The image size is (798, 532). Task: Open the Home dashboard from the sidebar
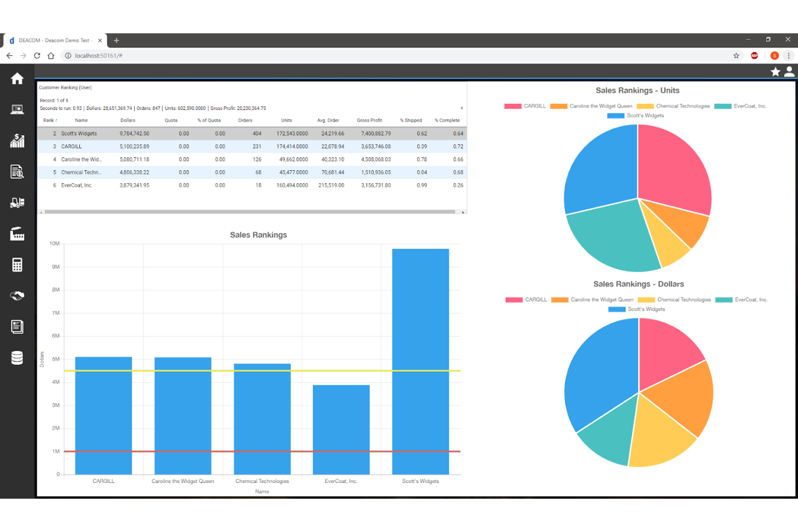tap(17, 79)
